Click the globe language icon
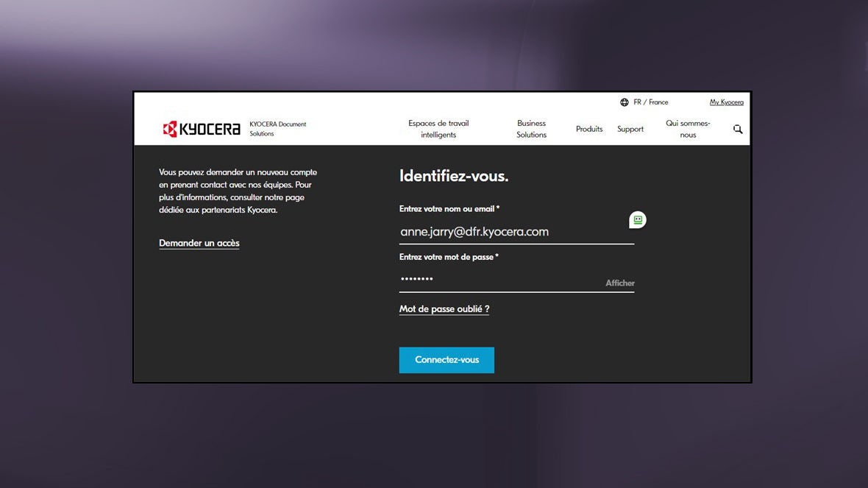The image size is (868, 488). [625, 102]
